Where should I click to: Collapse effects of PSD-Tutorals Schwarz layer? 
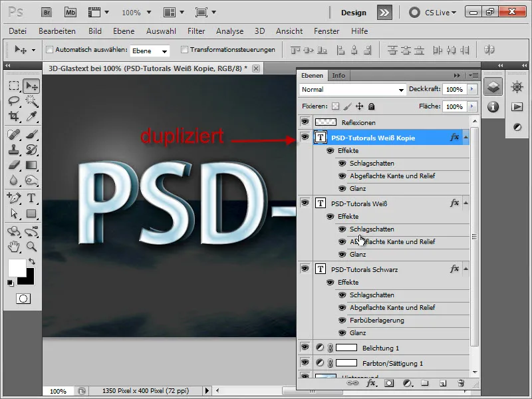pyautogui.click(x=466, y=269)
